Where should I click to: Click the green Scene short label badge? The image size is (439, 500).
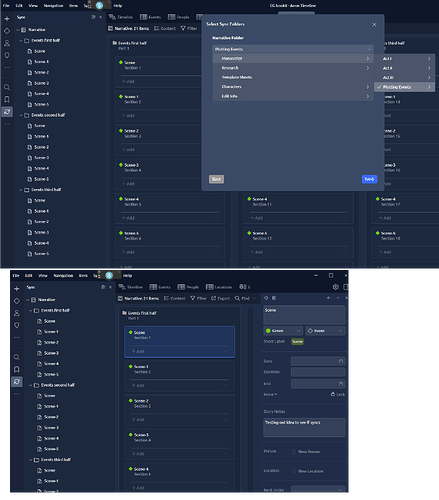coord(297,342)
